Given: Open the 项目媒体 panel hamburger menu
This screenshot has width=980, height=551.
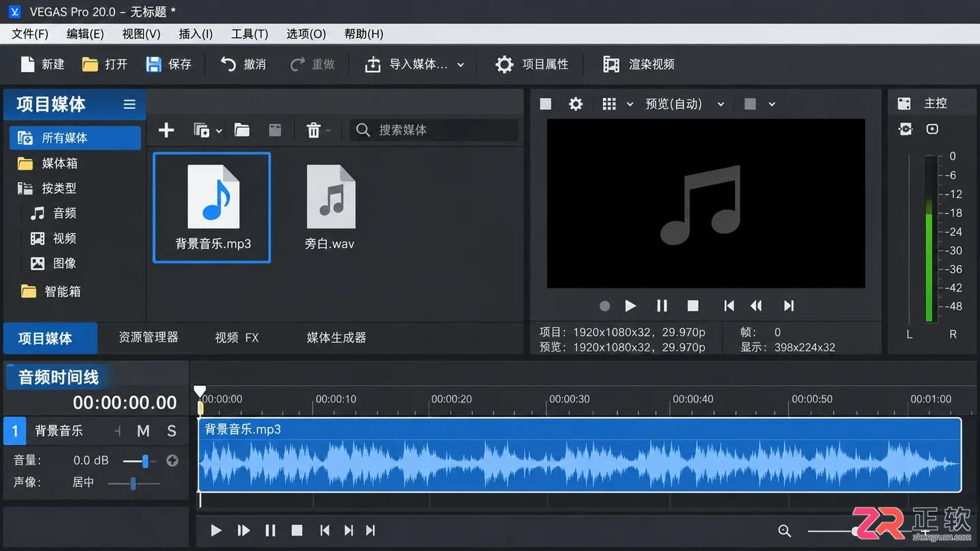Looking at the screenshot, I should (129, 104).
